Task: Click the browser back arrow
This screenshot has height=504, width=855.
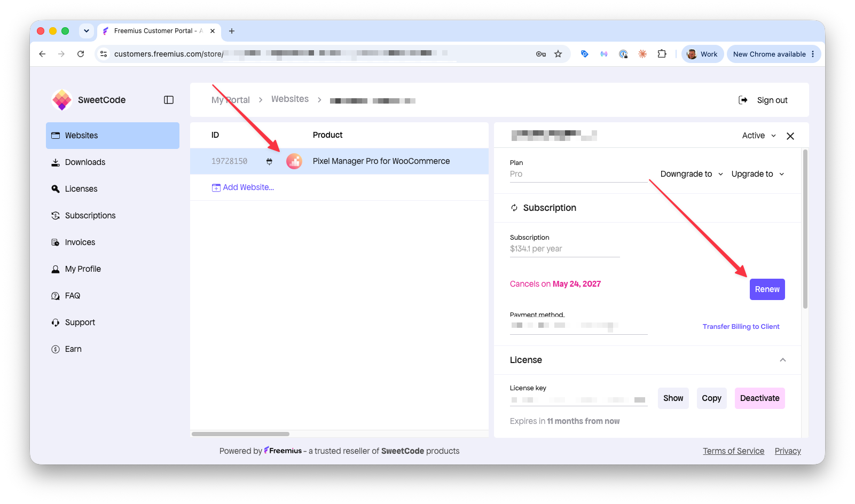Action: 42,54
